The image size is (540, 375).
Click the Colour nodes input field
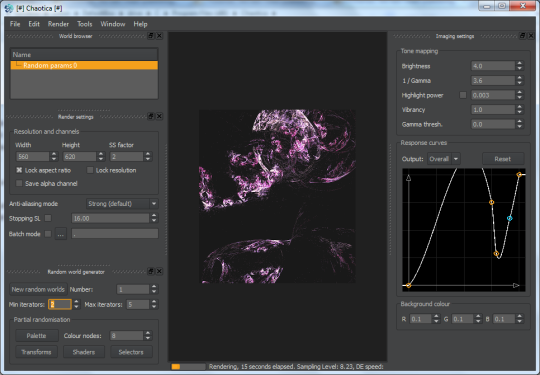[x=126, y=336]
